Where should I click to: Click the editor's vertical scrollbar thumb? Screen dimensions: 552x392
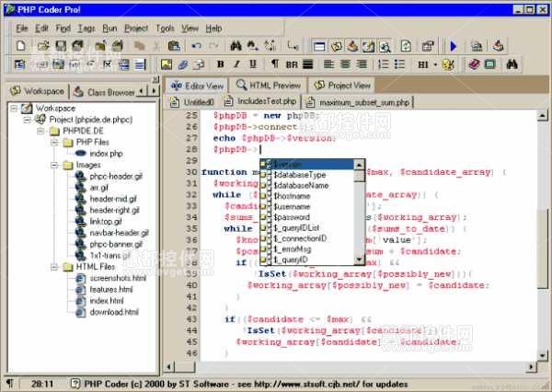pos(543,248)
